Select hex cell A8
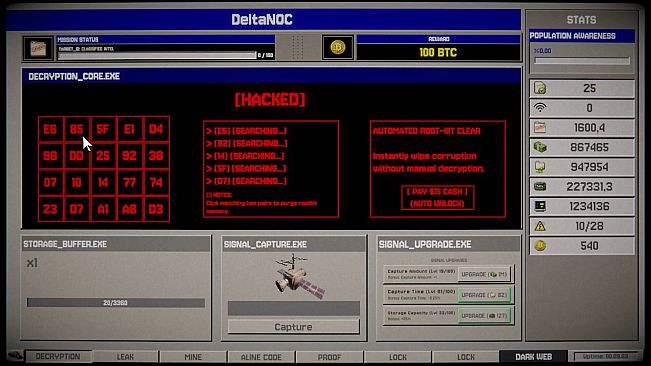This screenshot has height=366, width=651. point(130,209)
